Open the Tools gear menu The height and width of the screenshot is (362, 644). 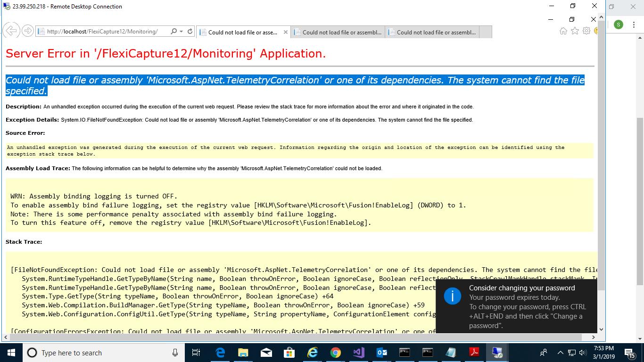[x=586, y=31]
